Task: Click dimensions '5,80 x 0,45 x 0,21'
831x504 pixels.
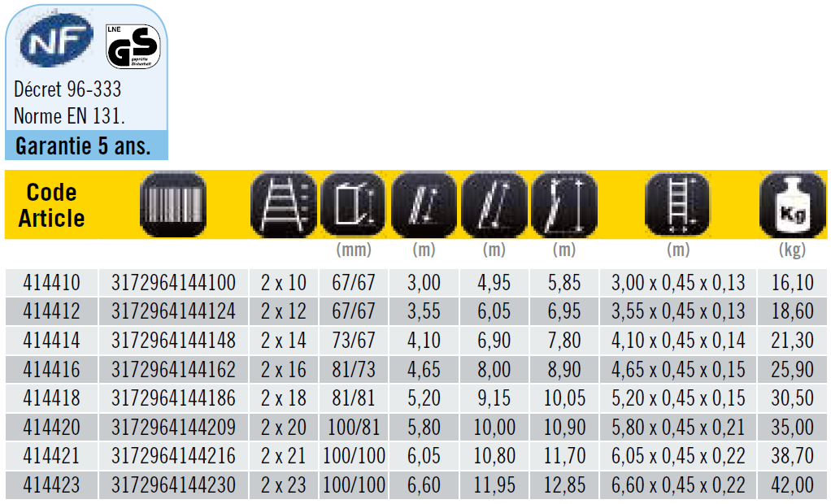Action: click(678, 427)
